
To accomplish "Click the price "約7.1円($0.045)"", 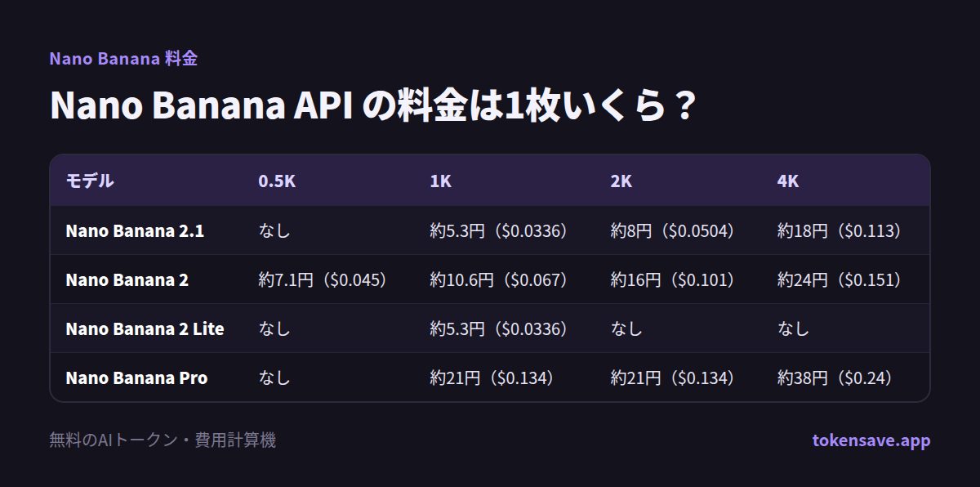I will [322, 280].
